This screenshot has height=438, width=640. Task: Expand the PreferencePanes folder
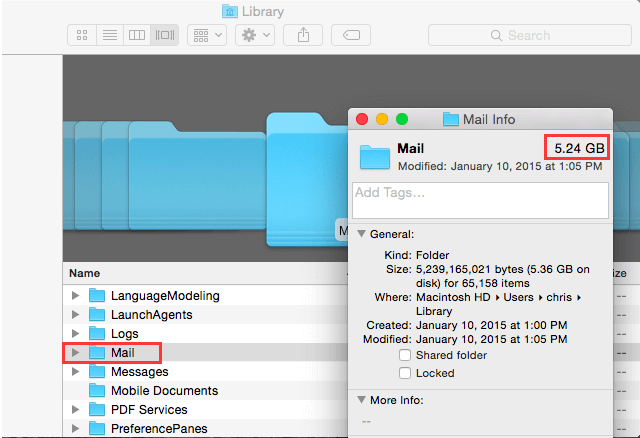pos(75,428)
